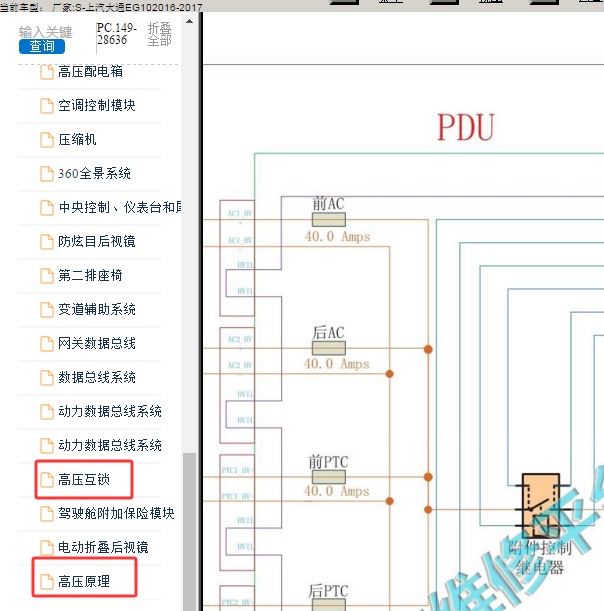Select 网关数据总线 entry
604x611 pixels.
[x=97, y=343]
